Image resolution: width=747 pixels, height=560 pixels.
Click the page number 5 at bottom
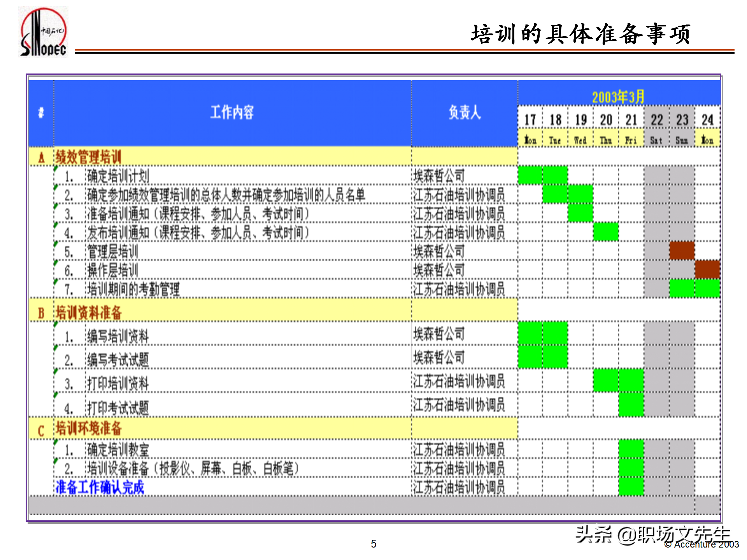(374, 544)
